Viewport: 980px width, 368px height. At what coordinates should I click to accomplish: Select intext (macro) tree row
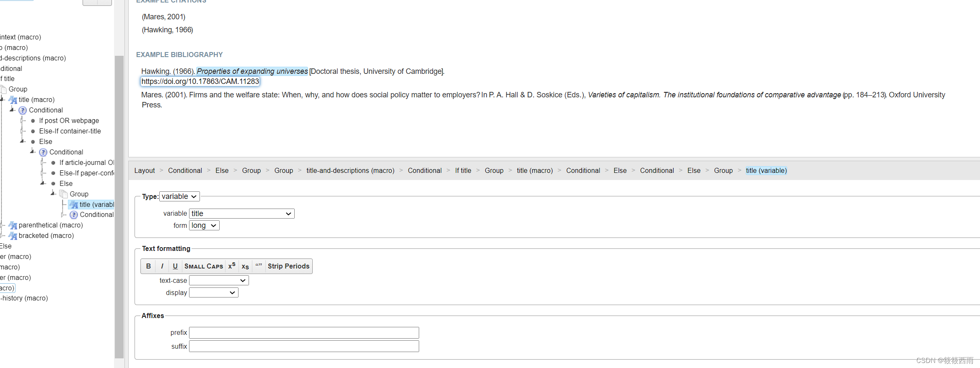(21, 37)
